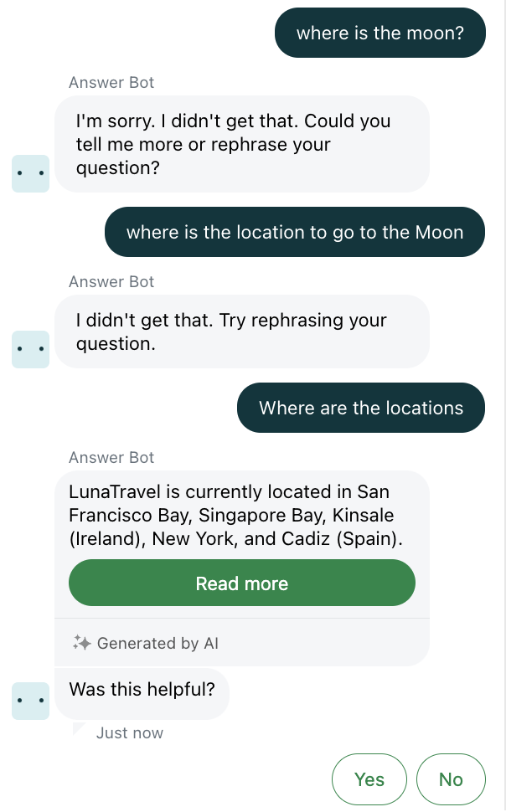
Task: Answer Yes to "Was this helpful?"
Action: point(369,779)
